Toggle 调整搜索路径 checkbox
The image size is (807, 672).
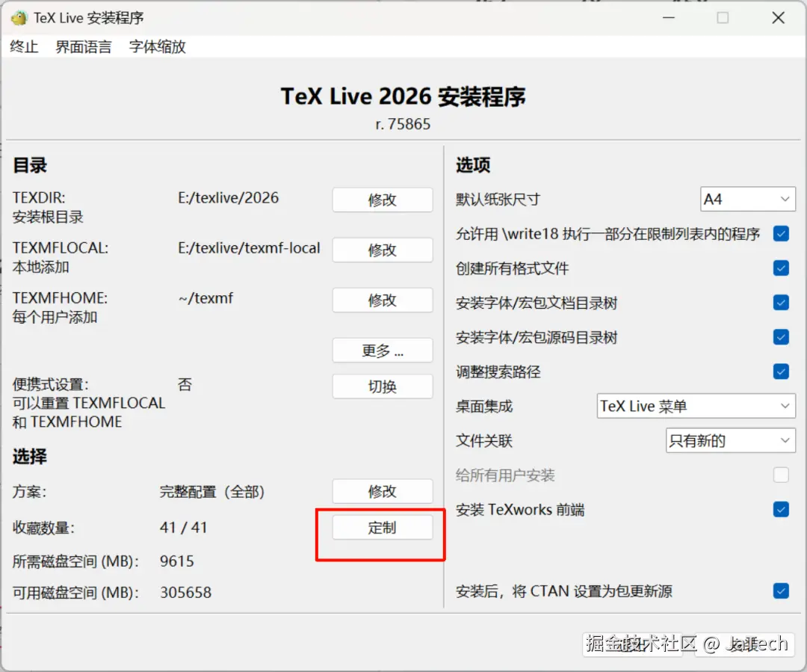click(782, 372)
